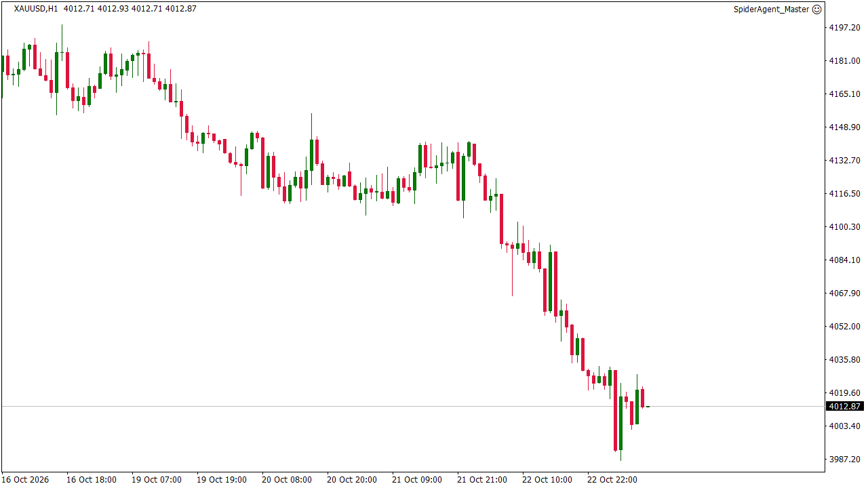868x488 pixels.
Task: Click the 19 Oct 07:00 time marker
Action: click(x=157, y=480)
